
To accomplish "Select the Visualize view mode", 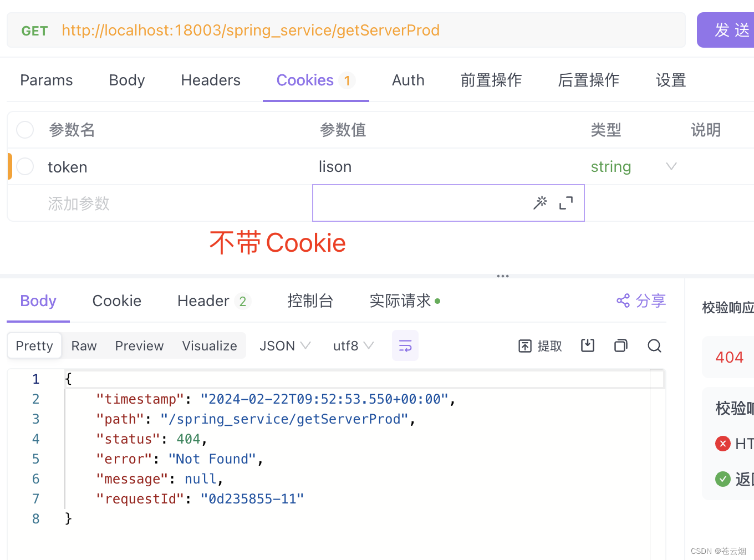I will pyautogui.click(x=210, y=346).
